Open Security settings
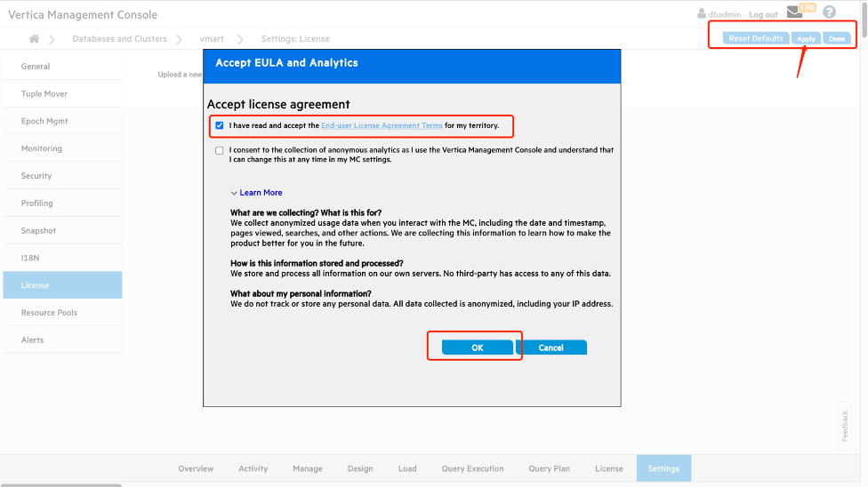 [x=62, y=175]
